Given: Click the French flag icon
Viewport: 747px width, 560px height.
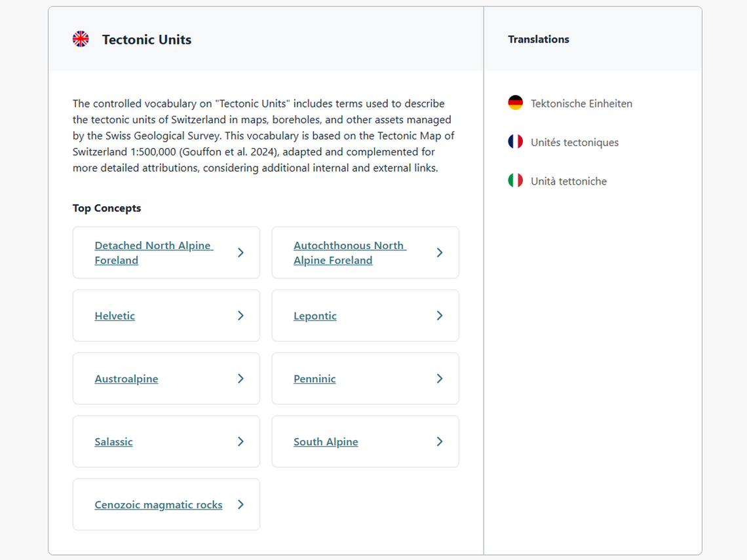Looking at the screenshot, I should point(516,141).
